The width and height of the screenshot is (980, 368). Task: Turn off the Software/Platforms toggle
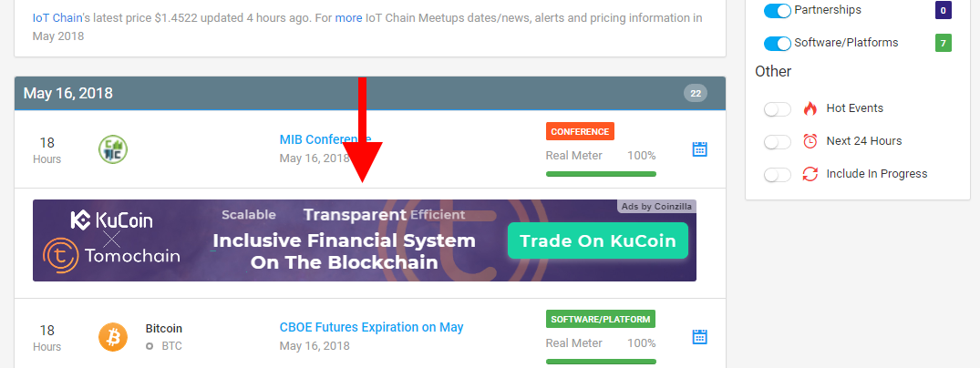(x=778, y=43)
